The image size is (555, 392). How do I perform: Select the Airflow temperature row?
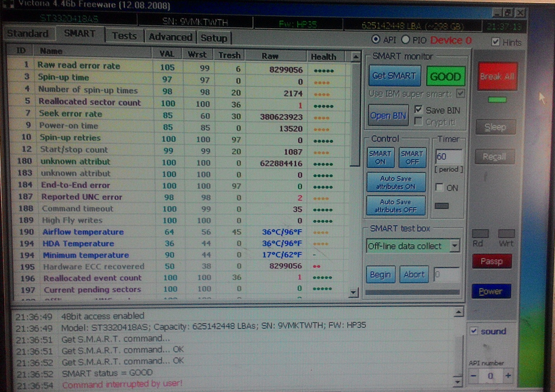(180, 232)
